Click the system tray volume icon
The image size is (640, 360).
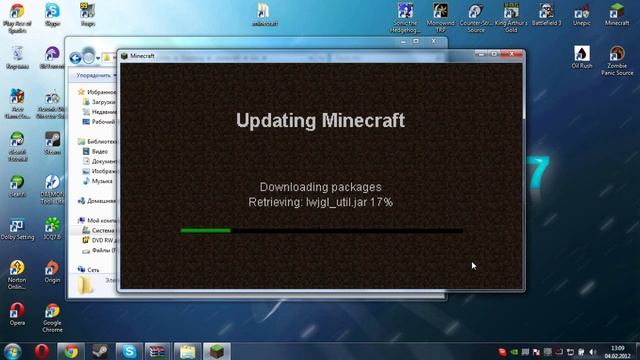pos(593,352)
